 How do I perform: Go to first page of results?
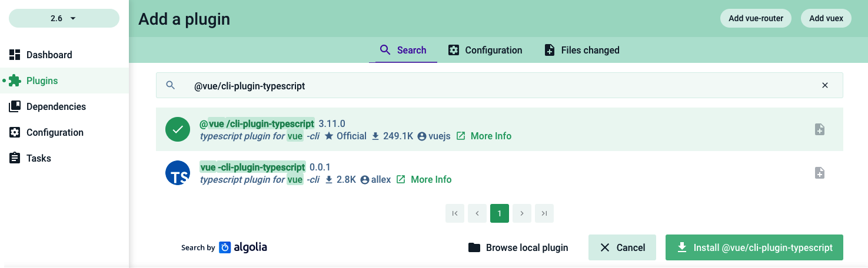[455, 213]
